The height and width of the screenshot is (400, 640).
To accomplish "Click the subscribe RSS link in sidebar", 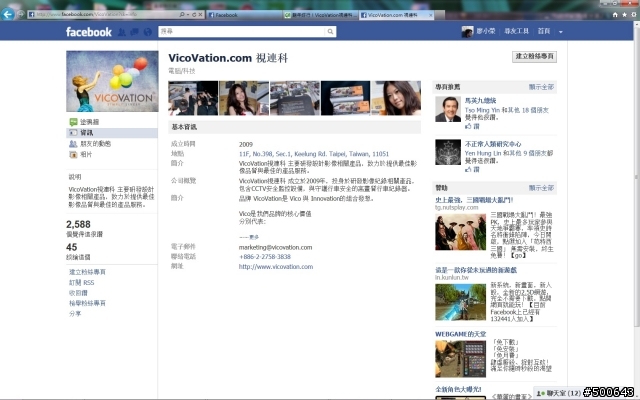I will (x=81, y=282).
